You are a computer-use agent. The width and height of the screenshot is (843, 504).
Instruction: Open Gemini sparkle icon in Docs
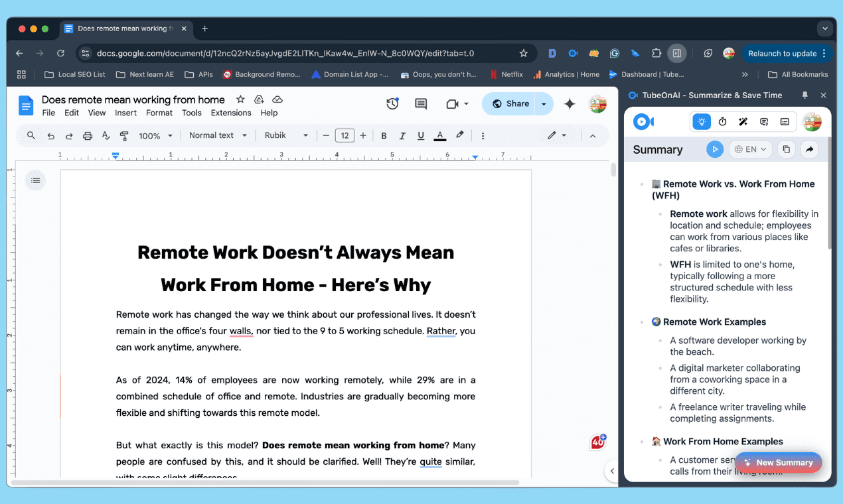tap(569, 103)
